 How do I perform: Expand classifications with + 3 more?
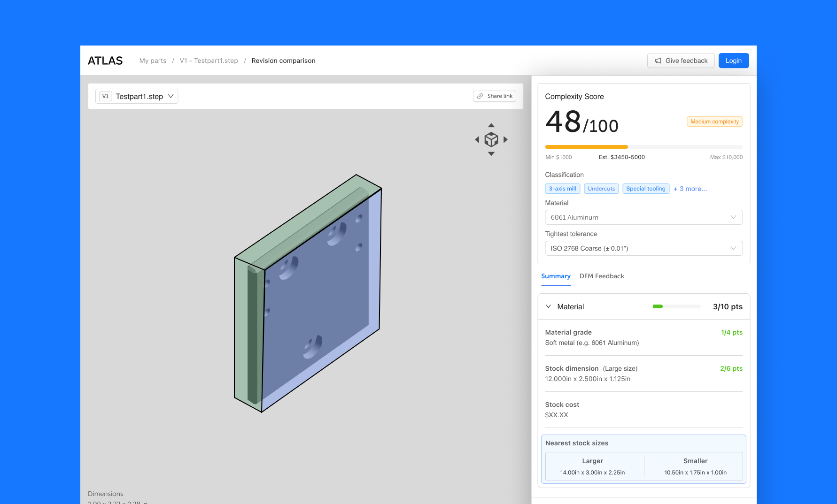tap(690, 189)
